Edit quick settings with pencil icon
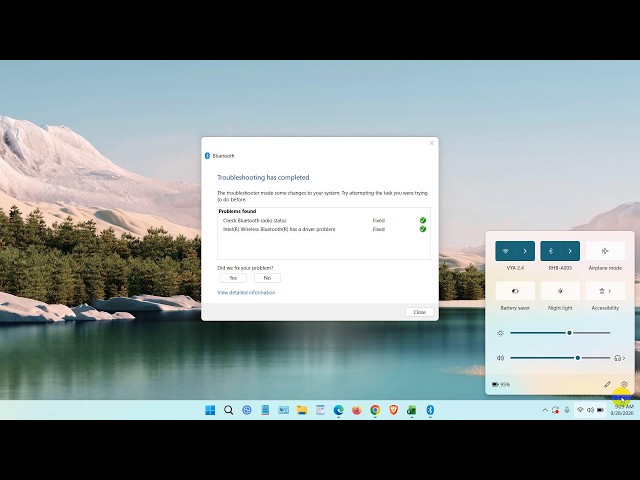Screen dimensions: 640x480 click(x=607, y=384)
